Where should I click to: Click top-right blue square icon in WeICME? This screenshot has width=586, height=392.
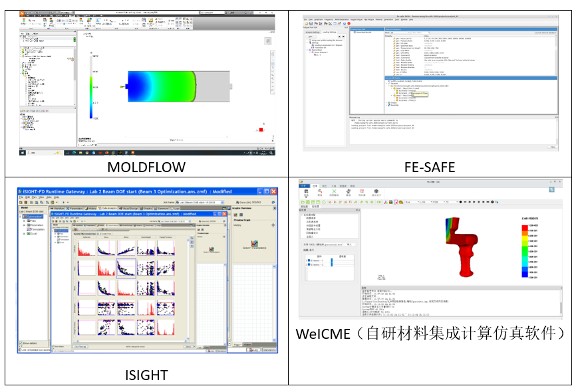(x=551, y=189)
